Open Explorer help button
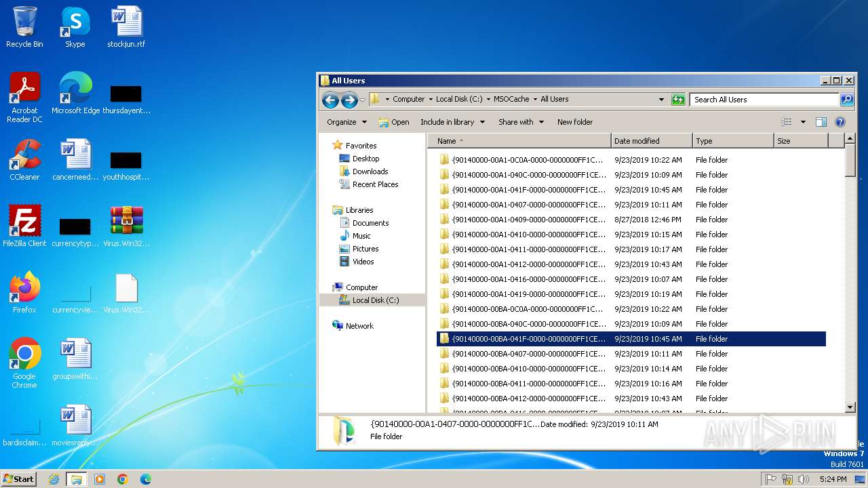This screenshot has width=868, height=488. (840, 122)
